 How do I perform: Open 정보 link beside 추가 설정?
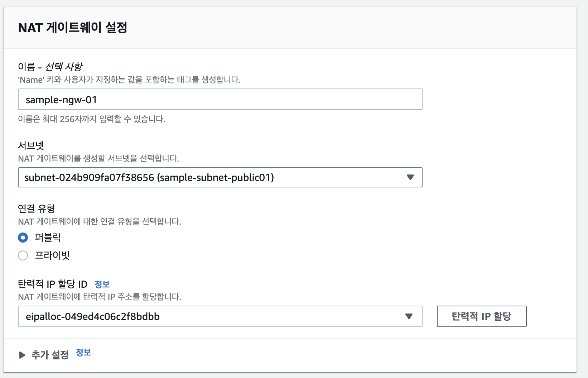coord(83,353)
